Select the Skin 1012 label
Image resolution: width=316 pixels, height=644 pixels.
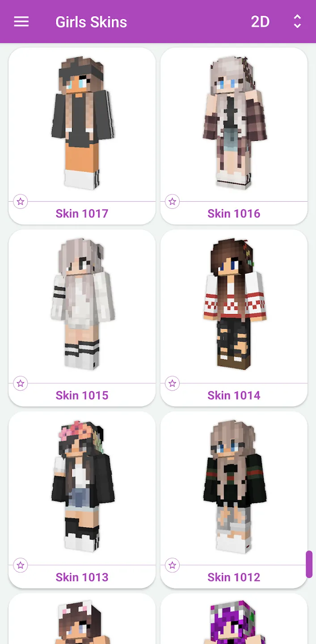point(234,577)
